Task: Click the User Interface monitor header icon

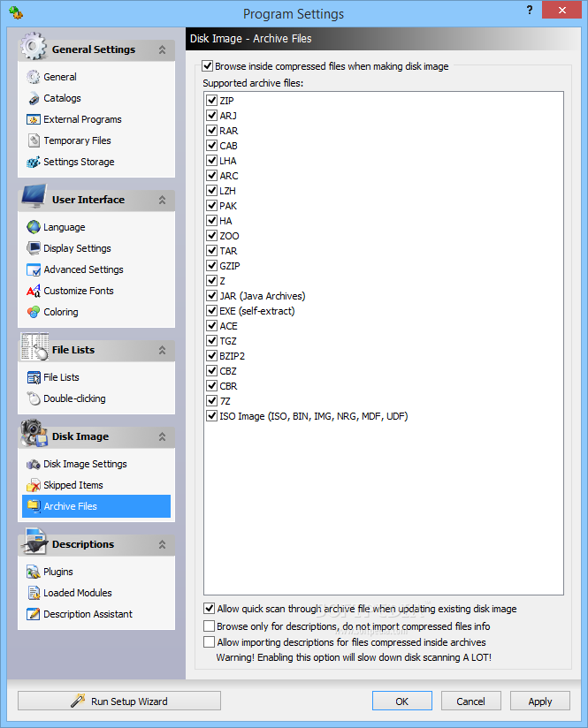Action: click(34, 197)
